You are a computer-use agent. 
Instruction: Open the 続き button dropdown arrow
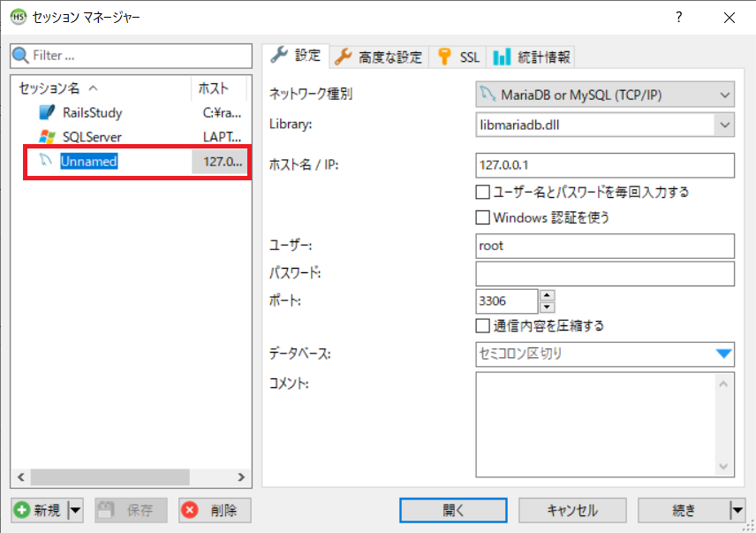click(x=737, y=510)
